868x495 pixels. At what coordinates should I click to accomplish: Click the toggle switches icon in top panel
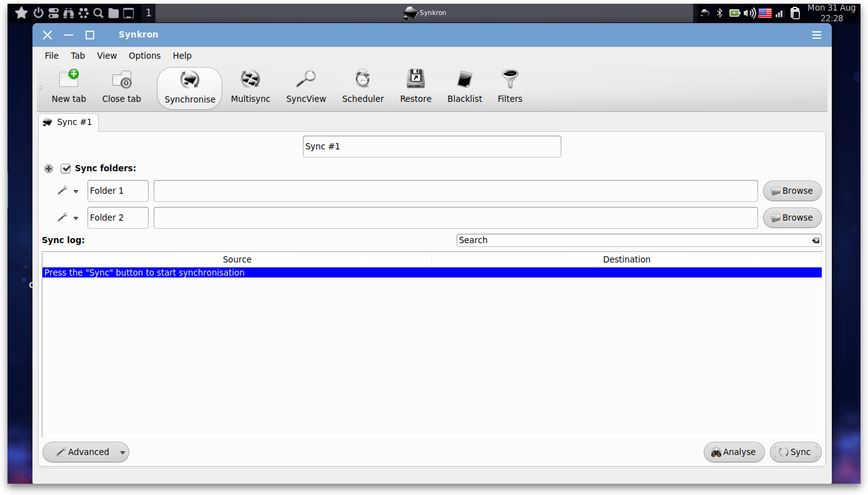coord(54,12)
